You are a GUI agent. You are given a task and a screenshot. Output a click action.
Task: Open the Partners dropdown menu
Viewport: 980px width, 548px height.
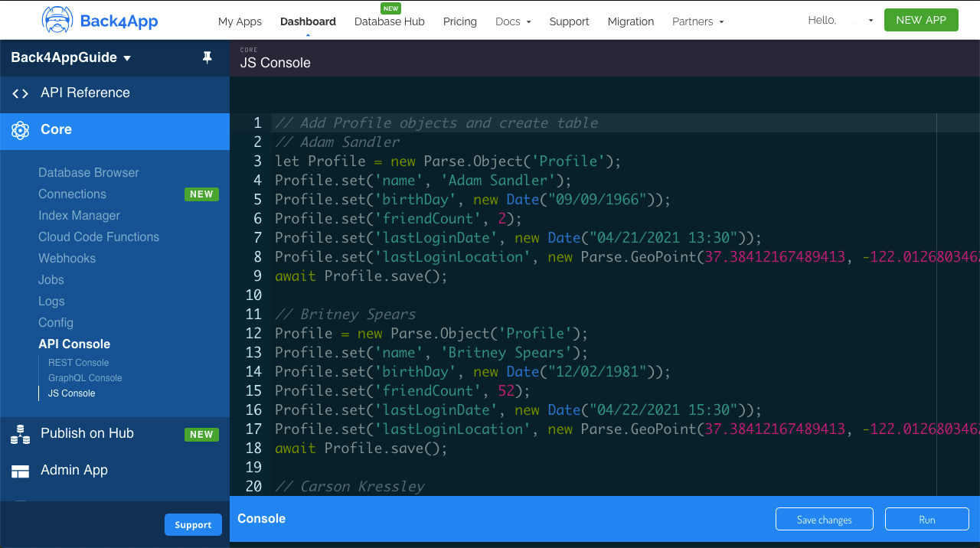697,21
